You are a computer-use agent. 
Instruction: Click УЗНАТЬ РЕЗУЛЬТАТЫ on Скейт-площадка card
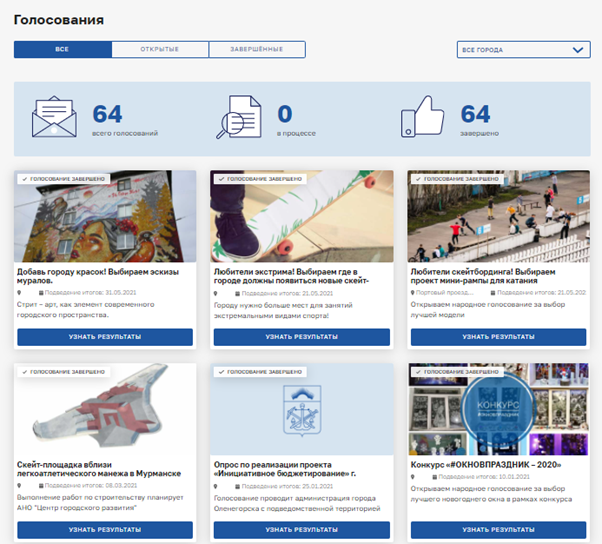coord(105,530)
